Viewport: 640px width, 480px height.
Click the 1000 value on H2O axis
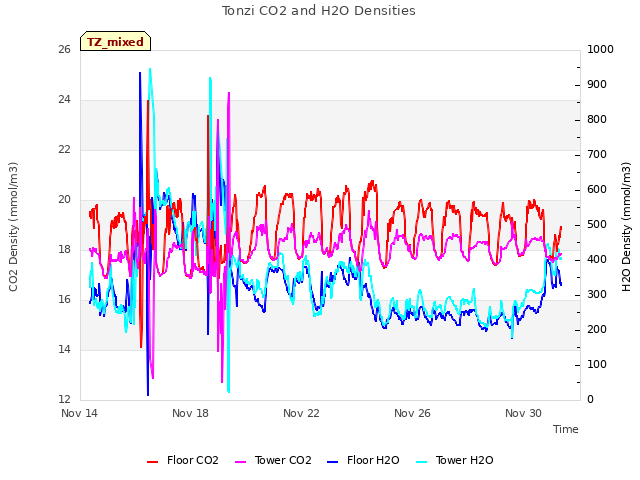point(600,50)
